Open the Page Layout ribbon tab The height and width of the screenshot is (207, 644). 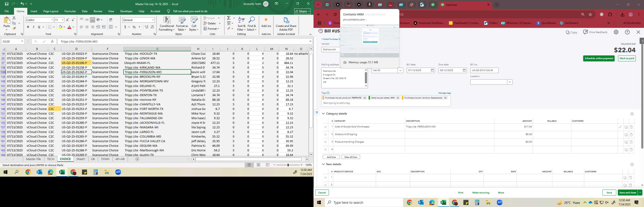coord(51,11)
